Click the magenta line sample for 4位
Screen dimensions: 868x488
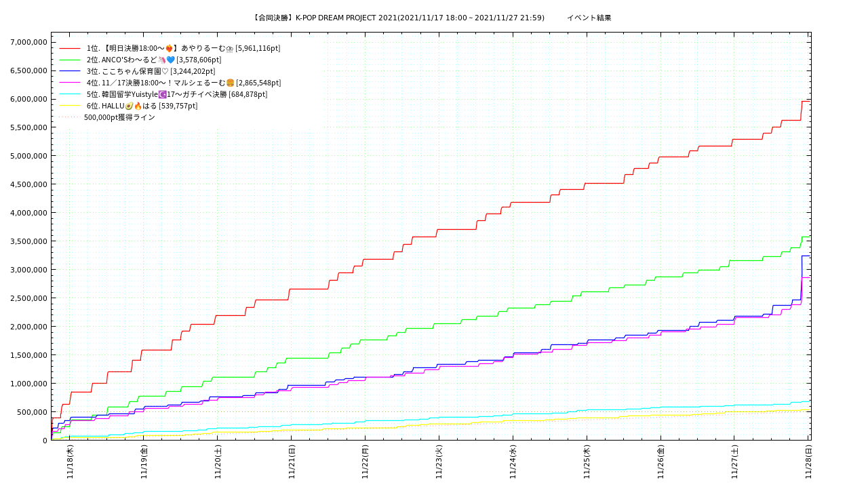[70, 83]
